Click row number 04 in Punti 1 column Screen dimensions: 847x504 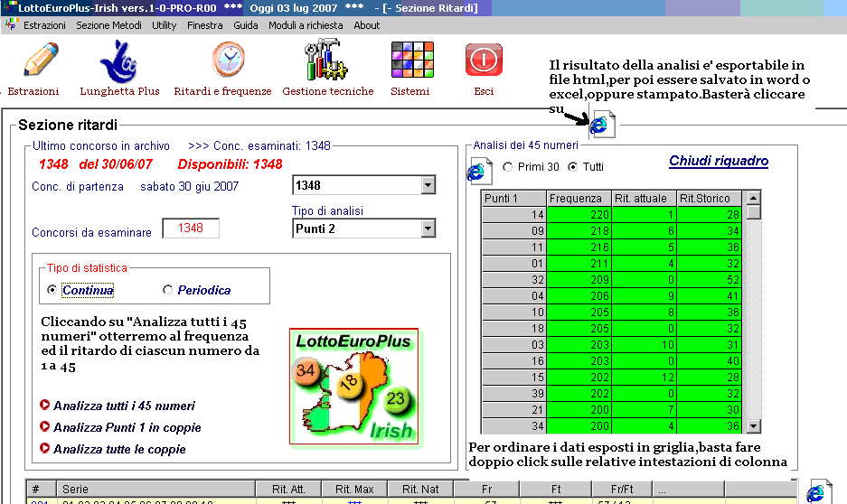click(x=513, y=295)
